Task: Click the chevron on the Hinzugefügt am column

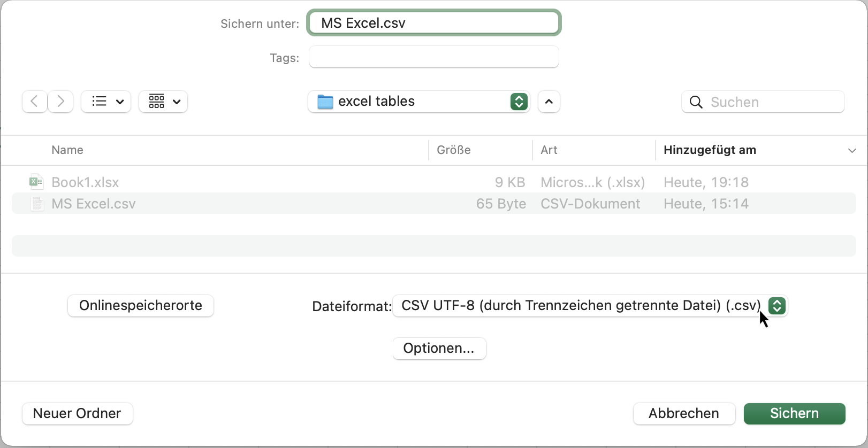Action: (x=851, y=150)
